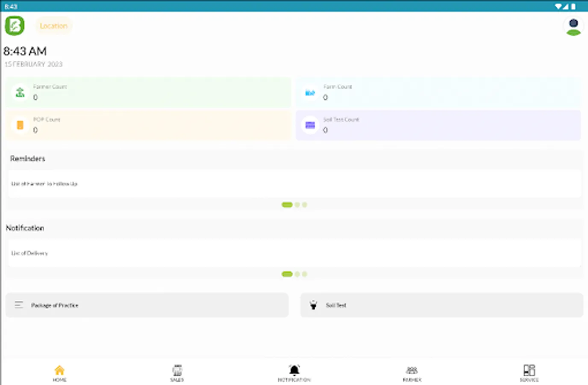
Task: Tap the POP Count icon
Action: [20, 125]
